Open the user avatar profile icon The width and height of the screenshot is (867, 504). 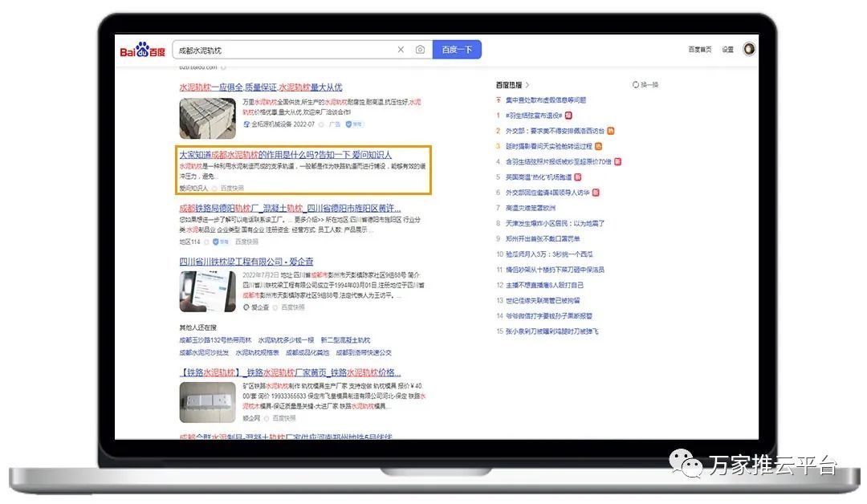pos(749,50)
